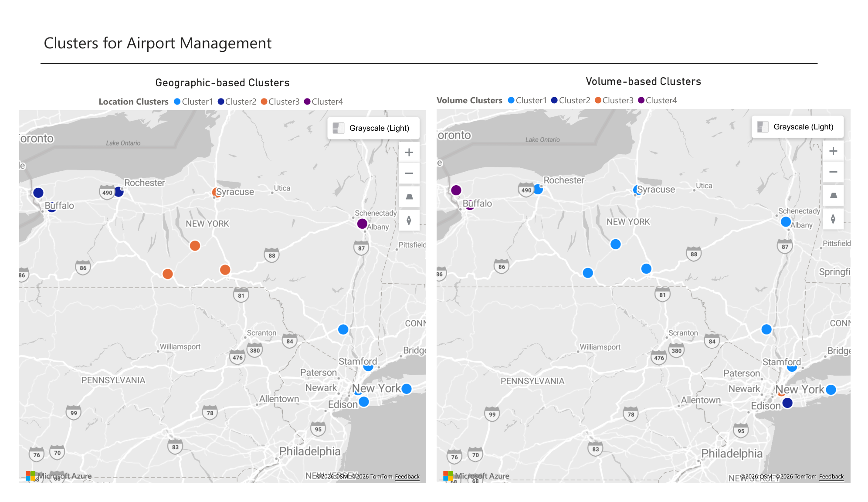Click the Utica label on the right map
868x502 pixels.
(704, 186)
